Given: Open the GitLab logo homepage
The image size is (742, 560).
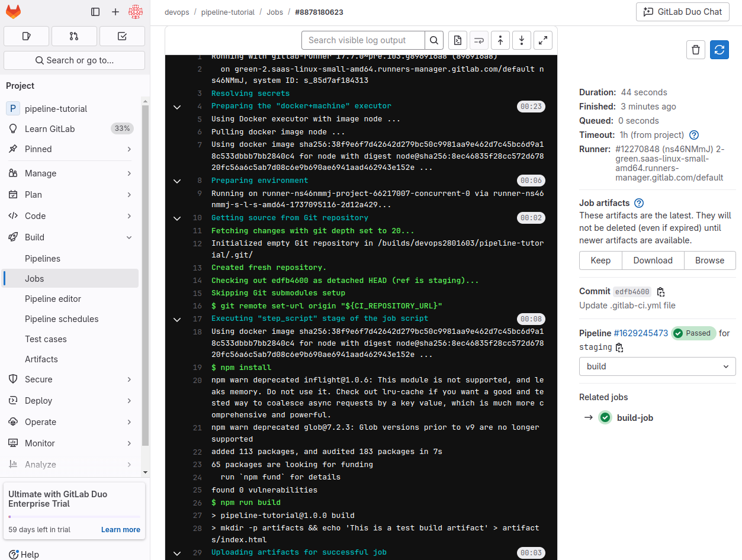Looking at the screenshot, I should click(x=13, y=11).
